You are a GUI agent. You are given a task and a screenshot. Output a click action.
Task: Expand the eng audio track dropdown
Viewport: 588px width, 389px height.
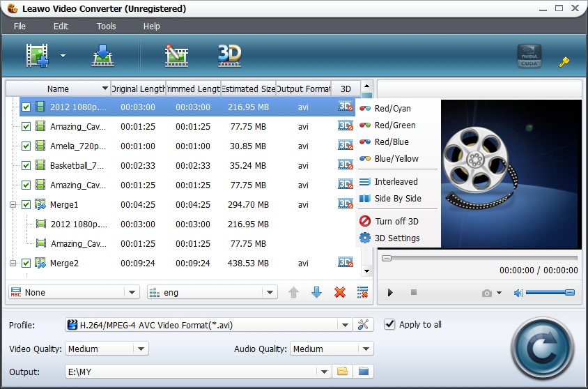pos(269,293)
